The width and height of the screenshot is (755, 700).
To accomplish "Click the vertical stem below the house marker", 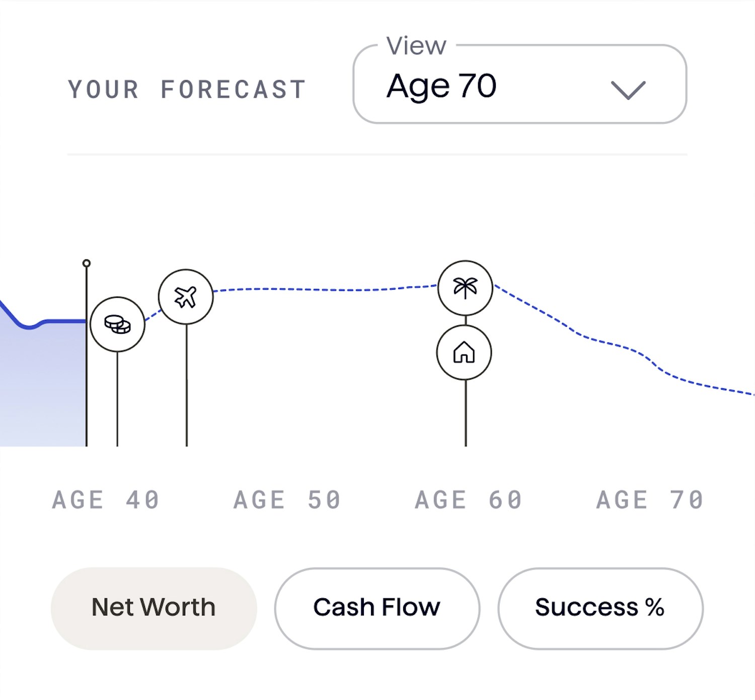I will (x=466, y=413).
